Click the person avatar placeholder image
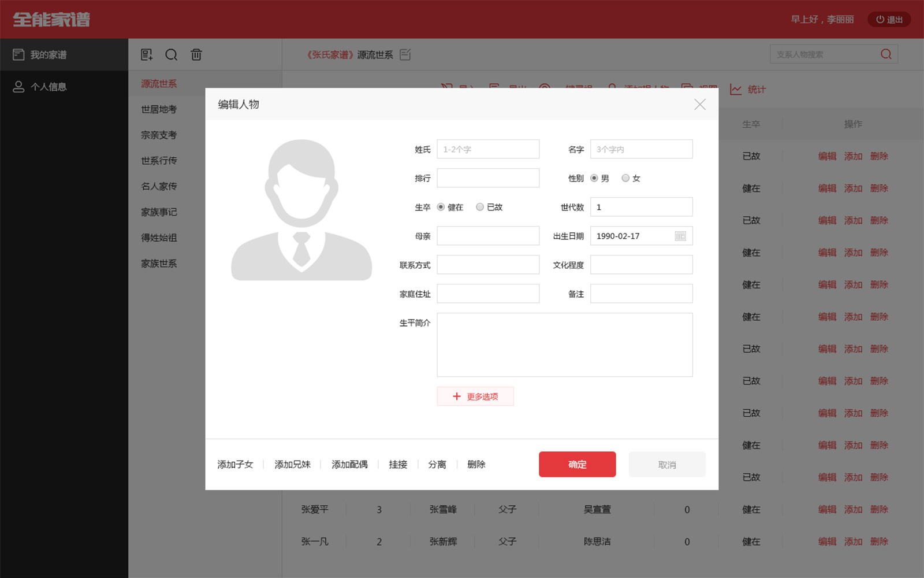 point(301,210)
